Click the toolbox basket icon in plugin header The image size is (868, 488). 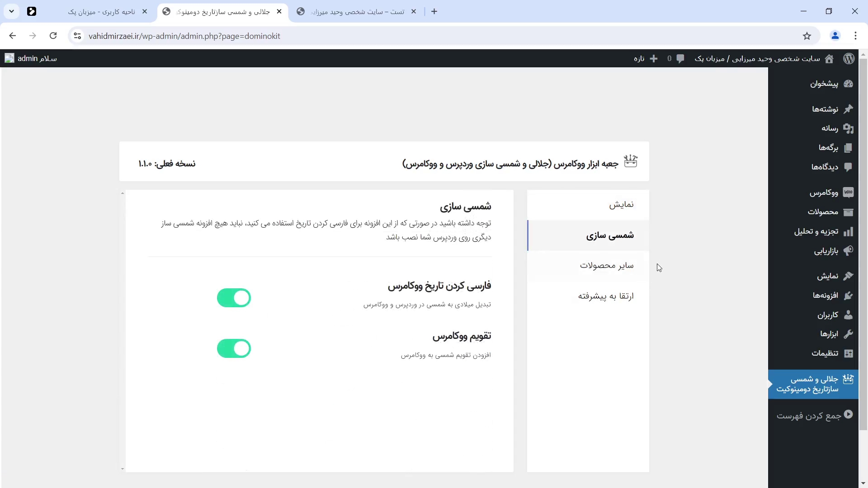point(630,161)
